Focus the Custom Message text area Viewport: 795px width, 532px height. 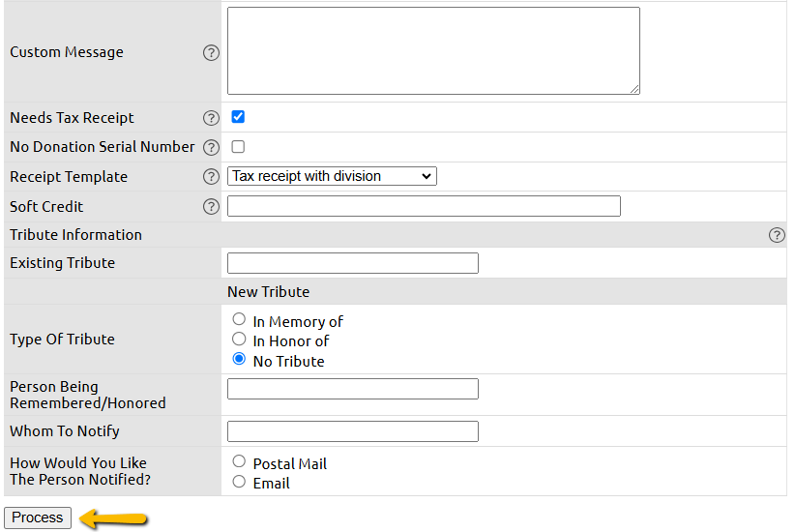pyautogui.click(x=433, y=50)
